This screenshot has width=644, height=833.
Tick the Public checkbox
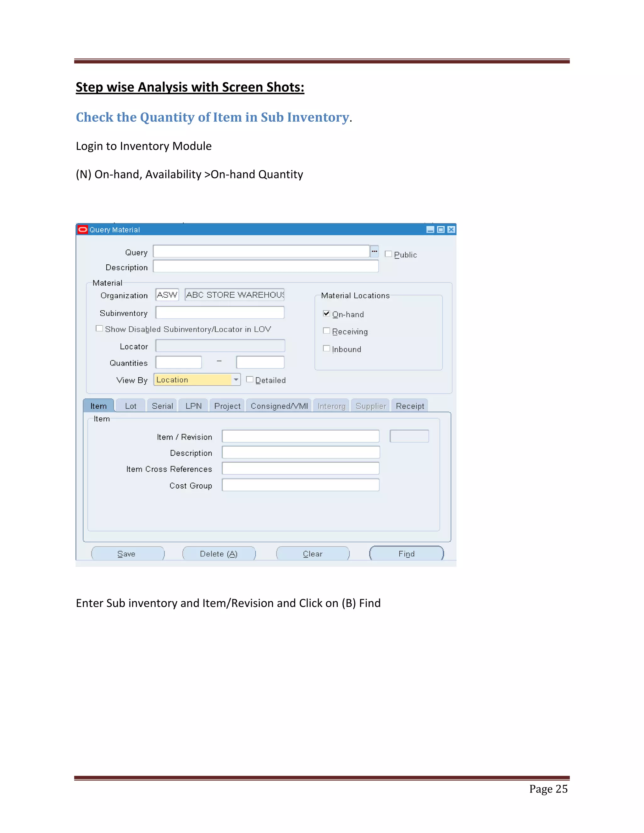pos(388,254)
